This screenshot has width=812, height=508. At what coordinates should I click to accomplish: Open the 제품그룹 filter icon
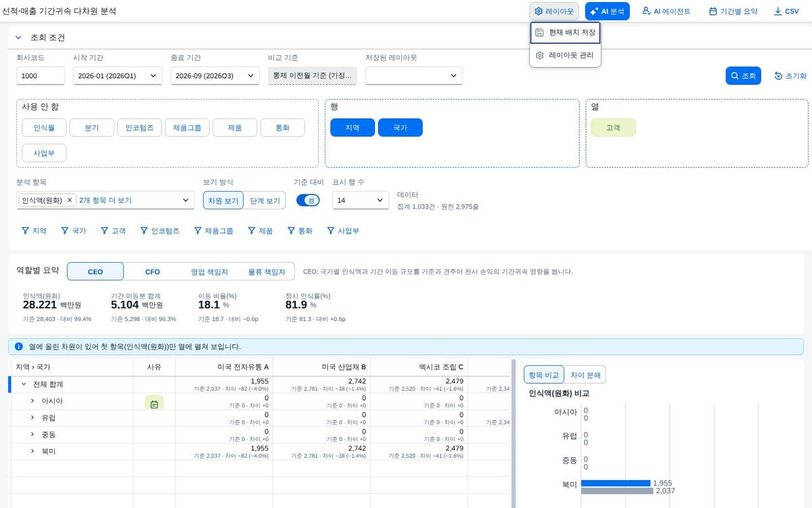click(x=198, y=231)
